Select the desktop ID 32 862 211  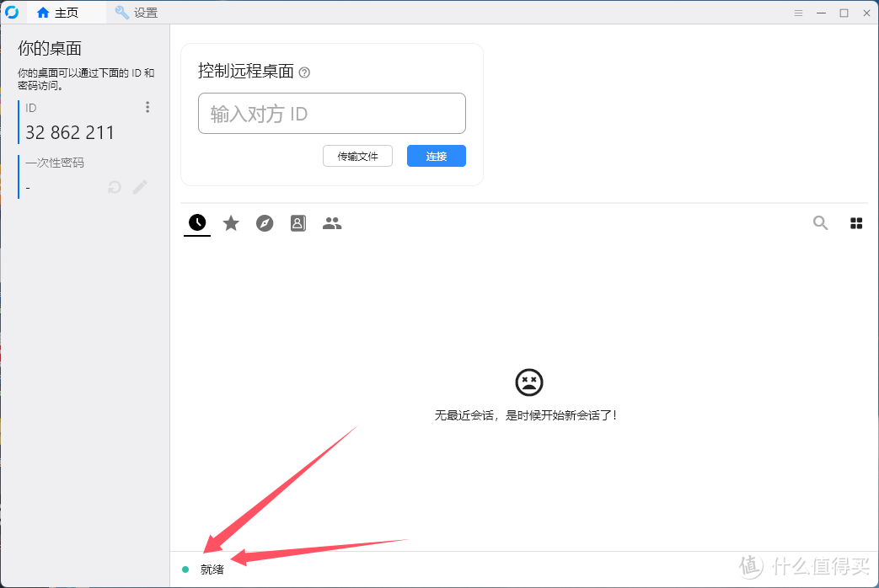[x=70, y=132]
